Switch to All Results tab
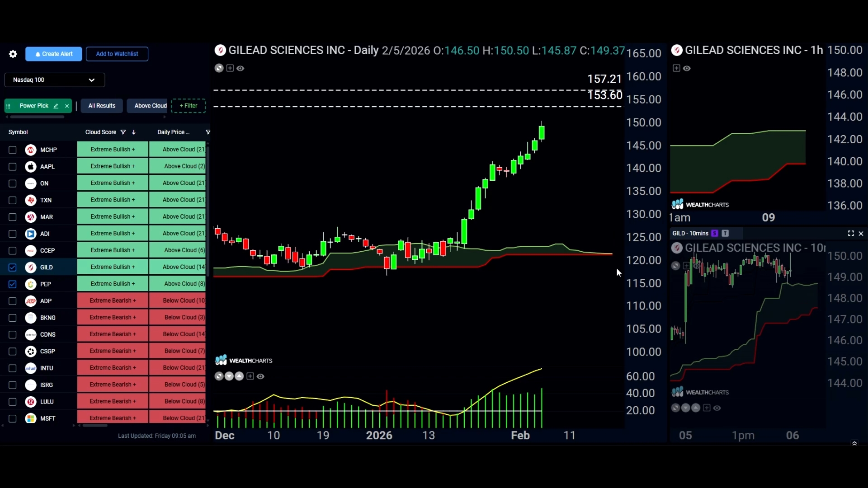Viewport: 868px width, 488px height. [x=102, y=106]
